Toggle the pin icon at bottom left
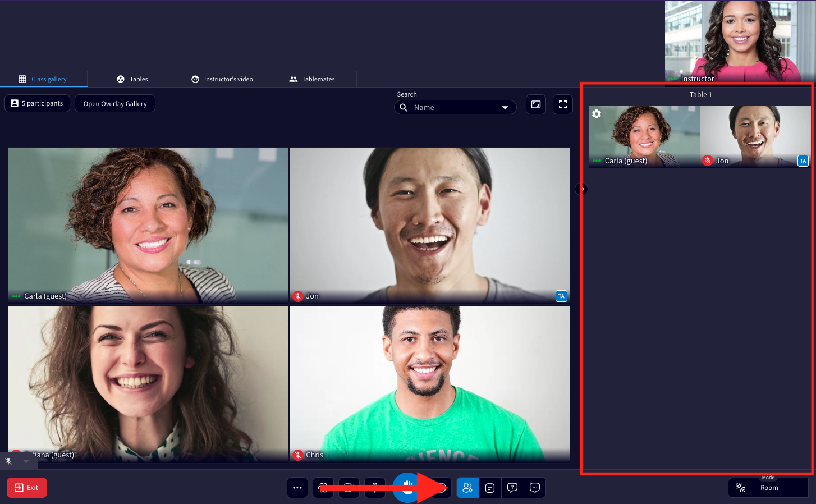 coord(8,461)
